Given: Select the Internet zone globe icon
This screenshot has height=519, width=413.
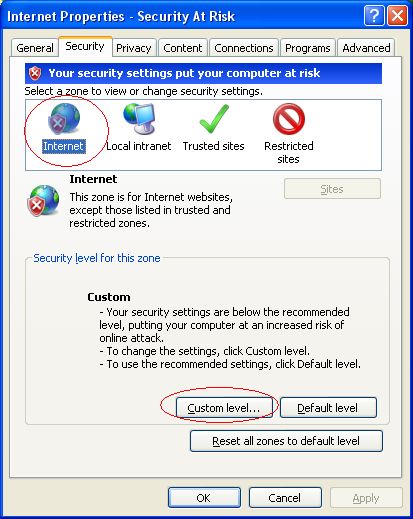Looking at the screenshot, I should pyautogui.click(x=64, y=118).
